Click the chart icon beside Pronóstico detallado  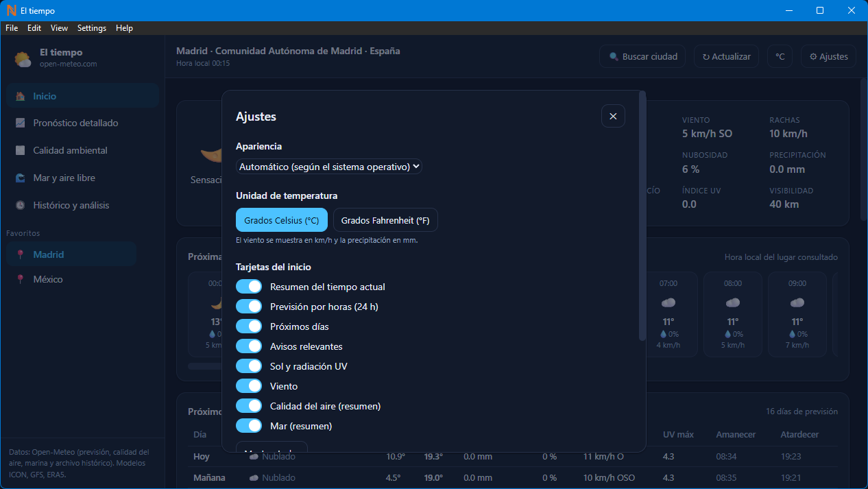pyautogui.click(x=21, y=123)
